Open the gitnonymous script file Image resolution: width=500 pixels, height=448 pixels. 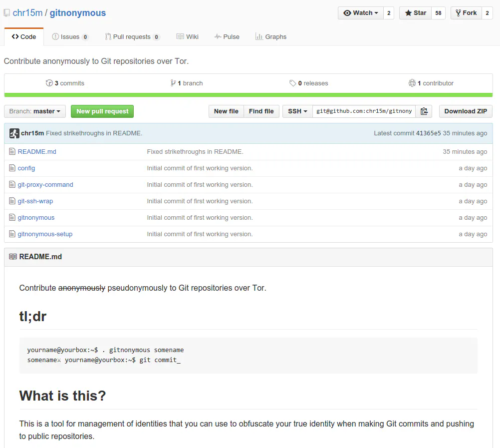coord(36,218)
